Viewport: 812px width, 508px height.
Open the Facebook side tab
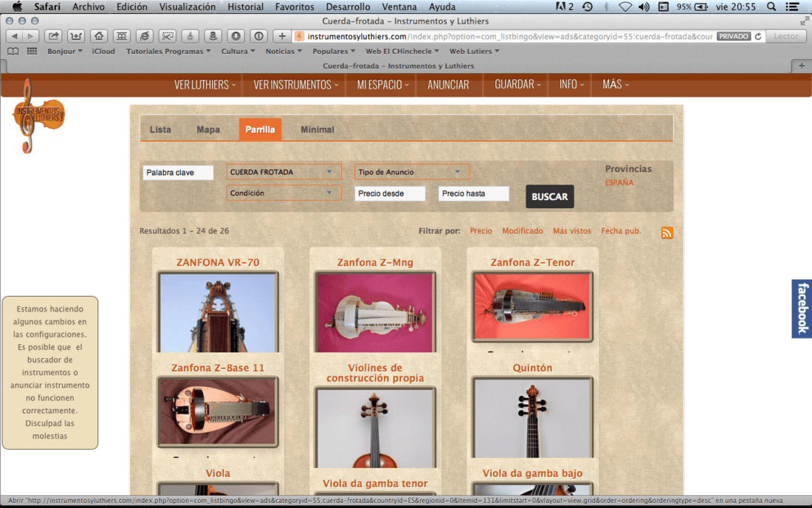(x=802, y=309)
